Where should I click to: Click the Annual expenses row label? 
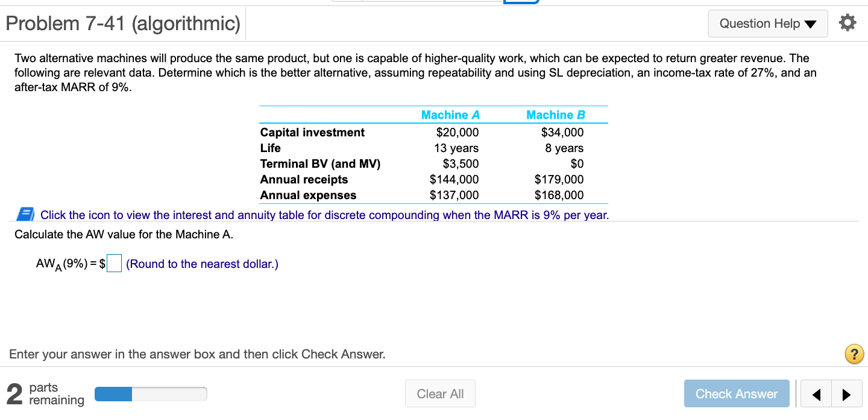click(308, 195)
